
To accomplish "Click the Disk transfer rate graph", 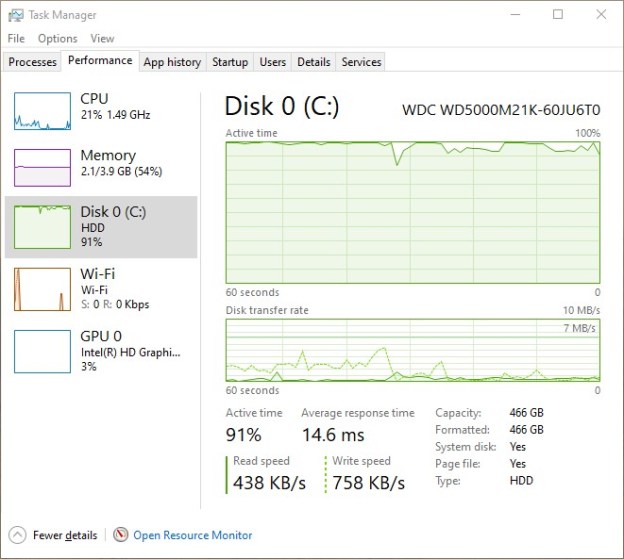I will click(x=412, y=351).
